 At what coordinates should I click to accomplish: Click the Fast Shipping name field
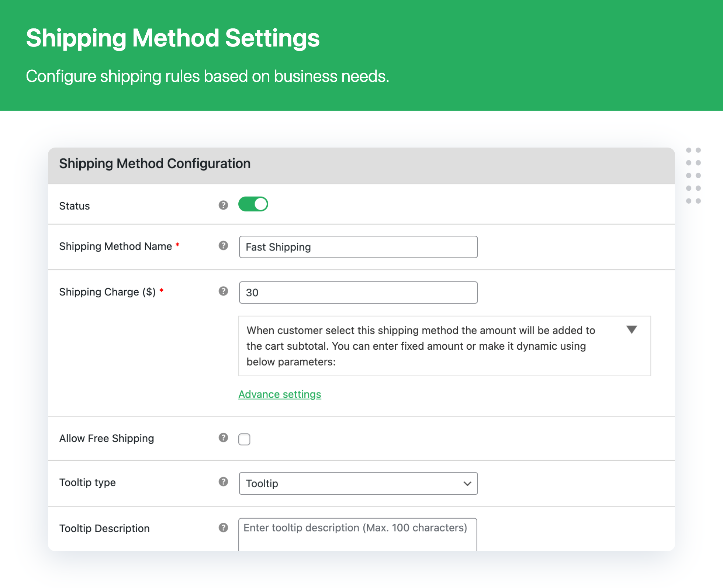[x=358, y=247]
